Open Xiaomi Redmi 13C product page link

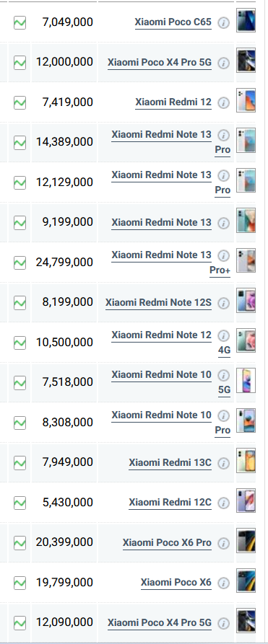coord(170,463)
